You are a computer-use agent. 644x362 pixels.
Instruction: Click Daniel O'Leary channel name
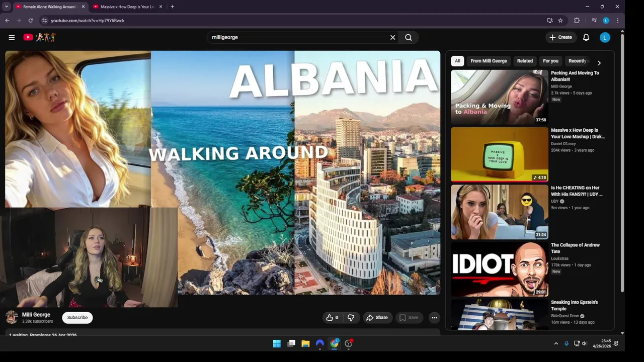[563, 144]
